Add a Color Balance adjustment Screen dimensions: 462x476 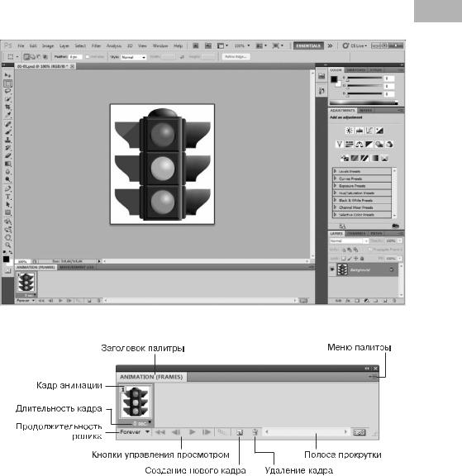pos(359,144)
